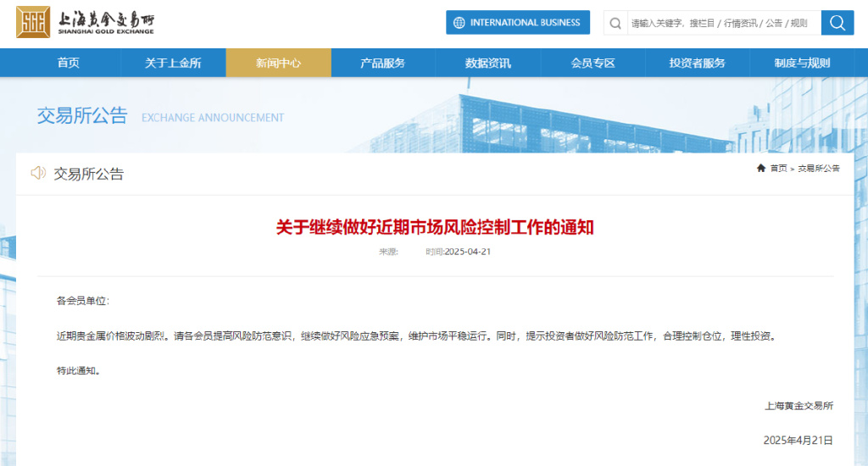Click the home icon in breadcrumb

(760, 168)
